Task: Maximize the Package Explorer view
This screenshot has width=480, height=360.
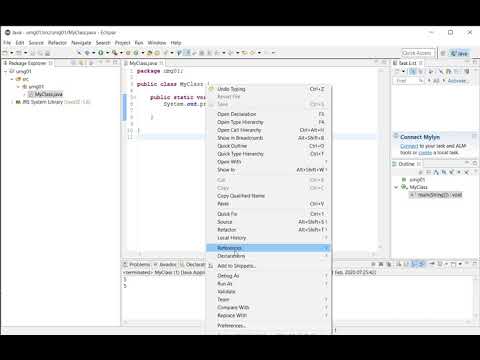Action: pyautogui.click(x=115, y=62)
